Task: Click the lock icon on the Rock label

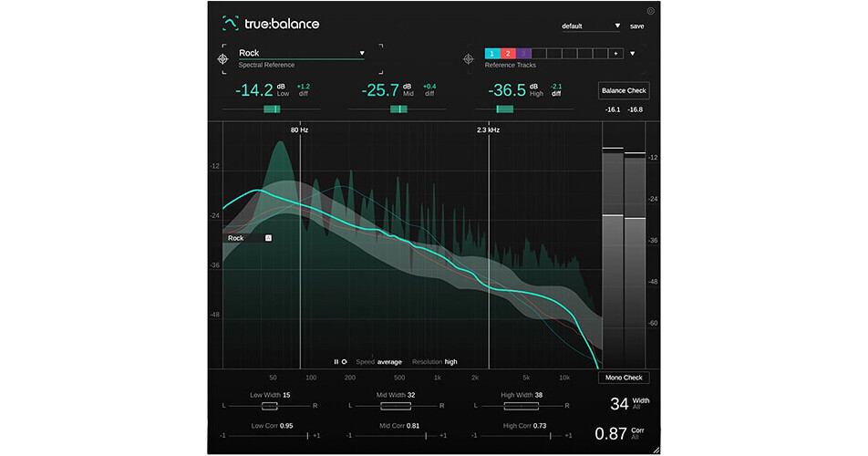Action: (x=268, y=238)
